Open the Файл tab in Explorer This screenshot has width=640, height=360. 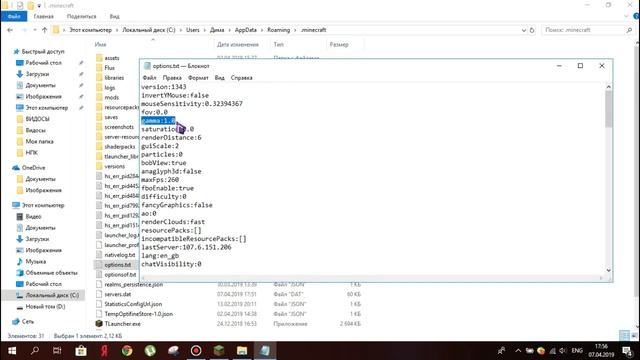pos(14,16)
